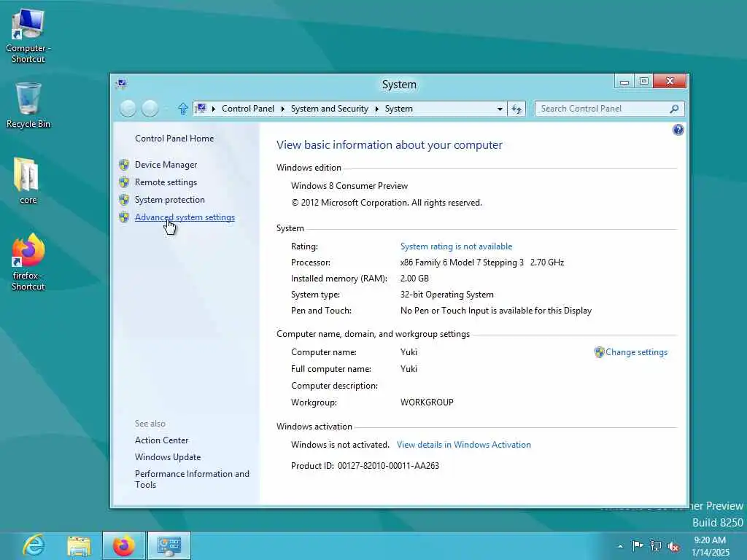Click the Back navigation button
Image resolution: width=747 pixels, height=560 pixels.
[x=128, y=109]
